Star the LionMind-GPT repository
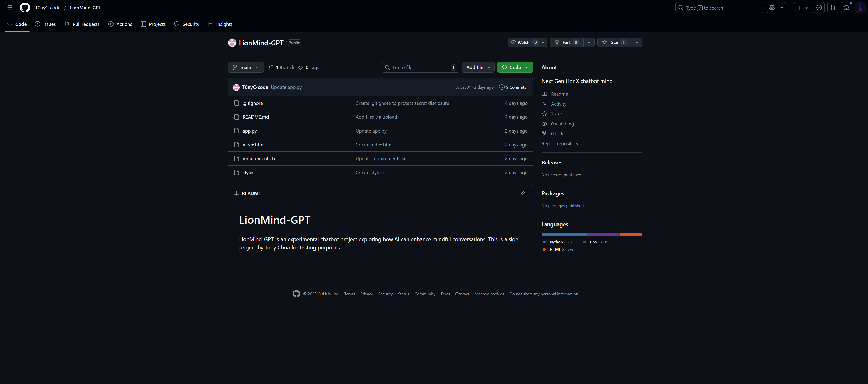 [614, 42]
